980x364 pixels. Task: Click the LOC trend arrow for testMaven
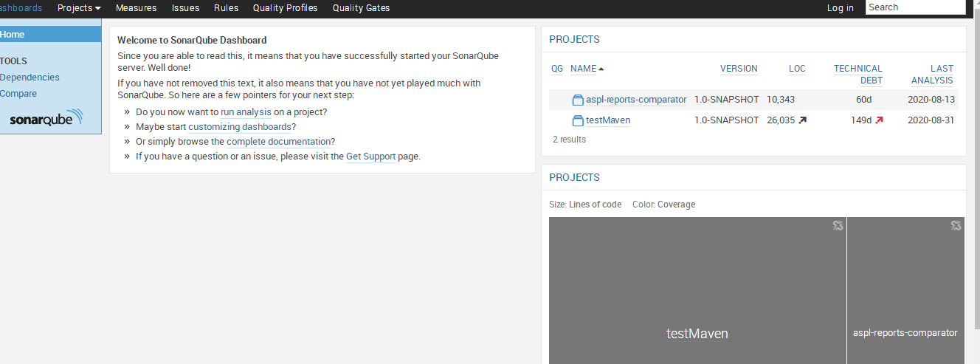click(x=802, y=120)
